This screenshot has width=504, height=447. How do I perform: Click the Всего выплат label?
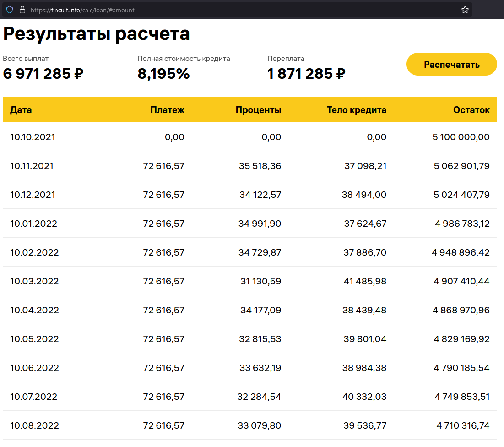pos(26,59)
